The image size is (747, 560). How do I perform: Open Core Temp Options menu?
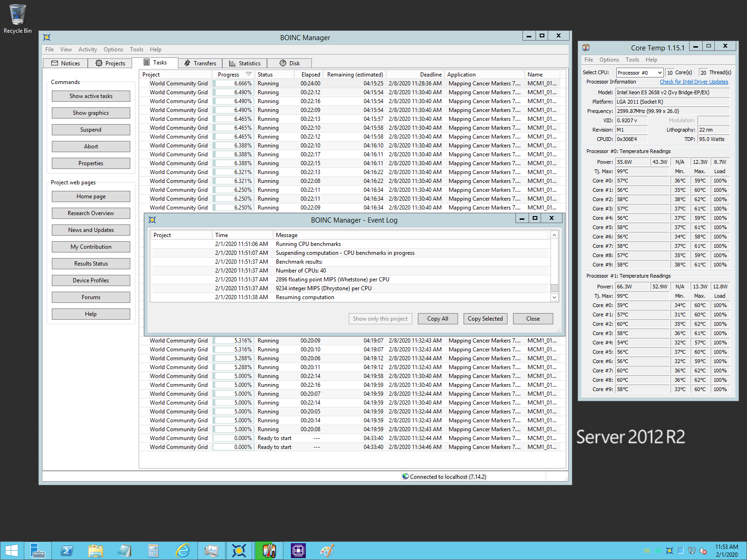click(609, 60)
